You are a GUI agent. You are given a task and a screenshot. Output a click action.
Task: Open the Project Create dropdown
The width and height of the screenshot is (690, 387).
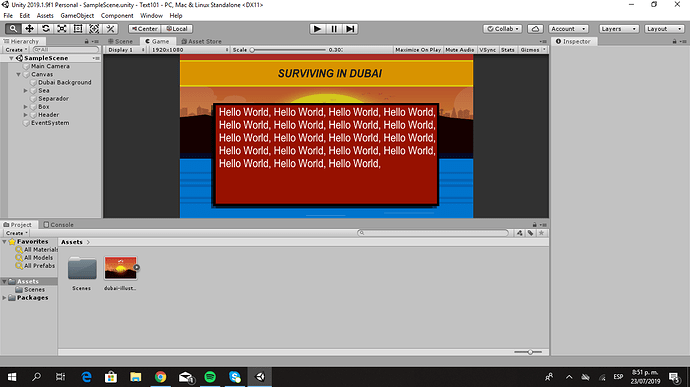pos(17,233)
